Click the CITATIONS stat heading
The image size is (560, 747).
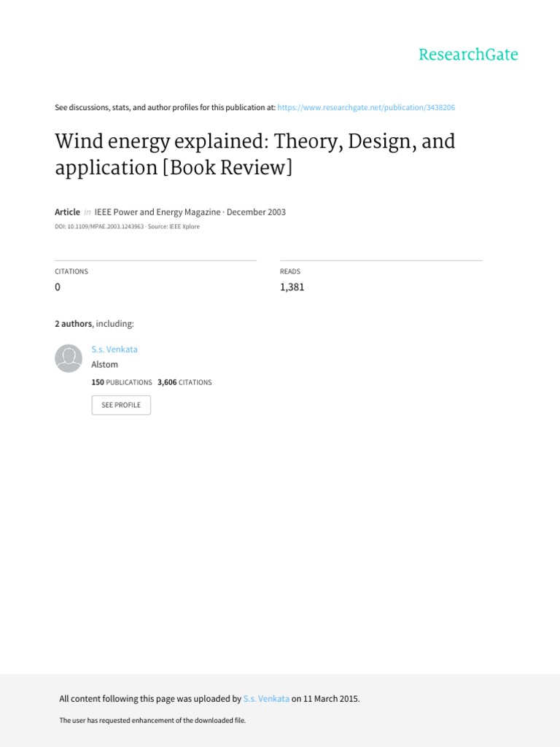tap(71, 271)
